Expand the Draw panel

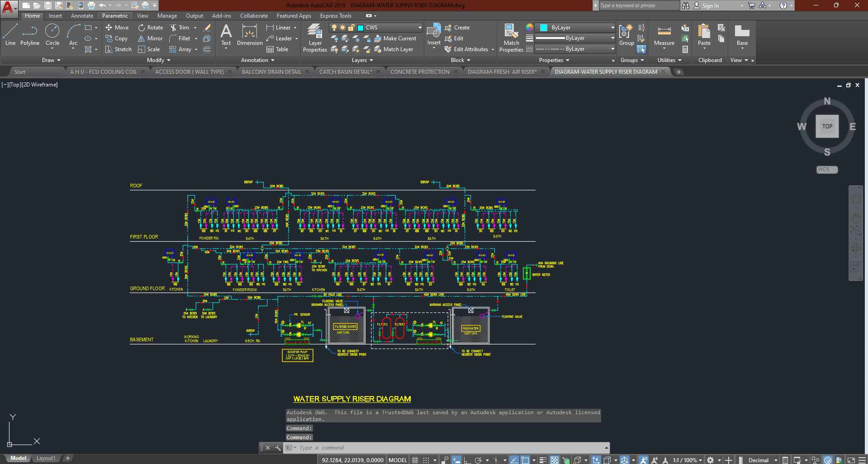coord(51,60)
